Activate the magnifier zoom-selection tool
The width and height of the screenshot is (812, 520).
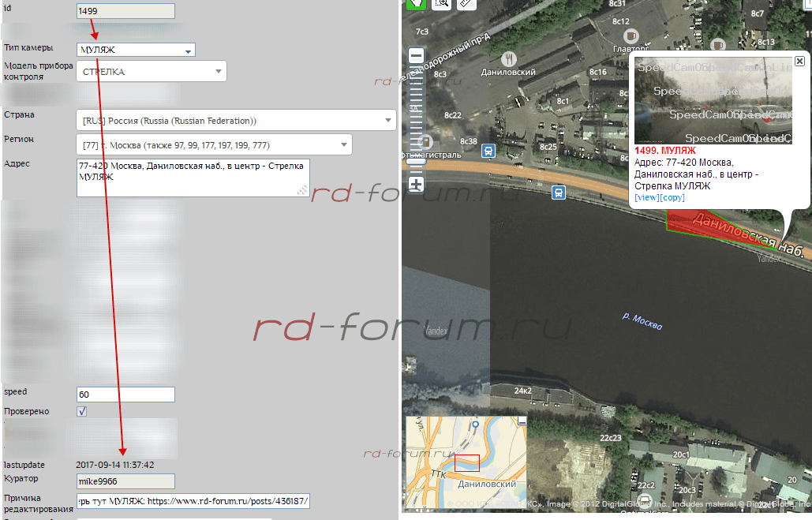(441, 4)
